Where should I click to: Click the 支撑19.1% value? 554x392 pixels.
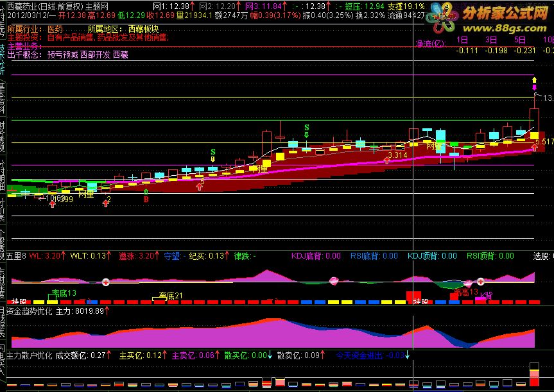click(406, 6)
